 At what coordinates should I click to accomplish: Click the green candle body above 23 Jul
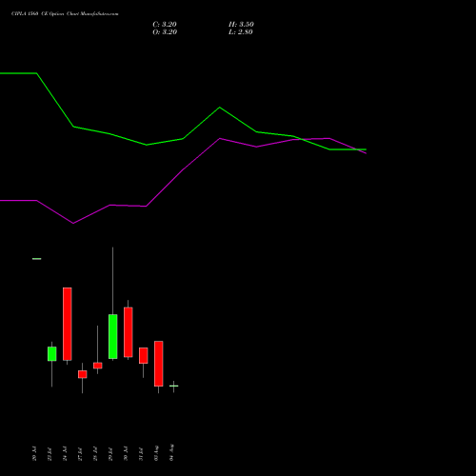pyautogui.click(x=52, y=354)
